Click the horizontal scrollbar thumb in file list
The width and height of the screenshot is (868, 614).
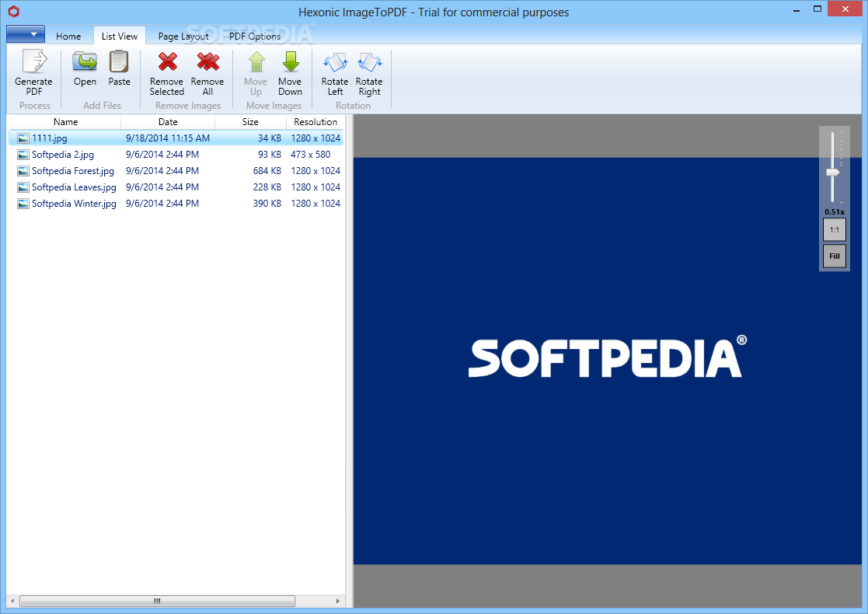[157, 601]
